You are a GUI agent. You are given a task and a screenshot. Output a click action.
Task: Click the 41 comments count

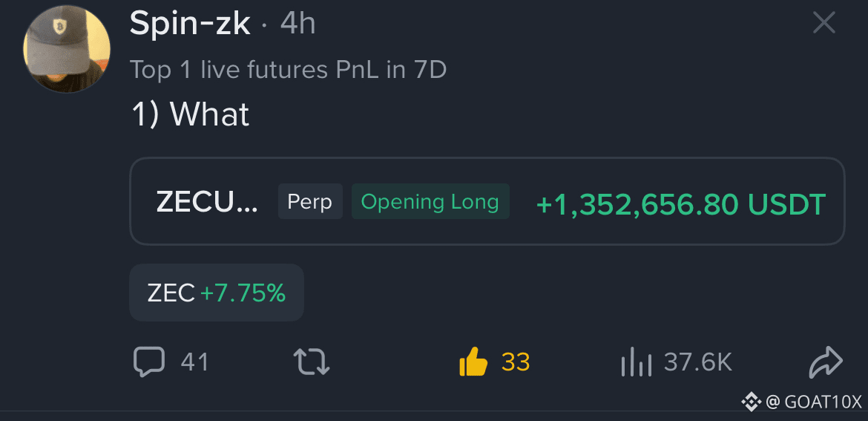pyautogui.click(x=194, y=362)
